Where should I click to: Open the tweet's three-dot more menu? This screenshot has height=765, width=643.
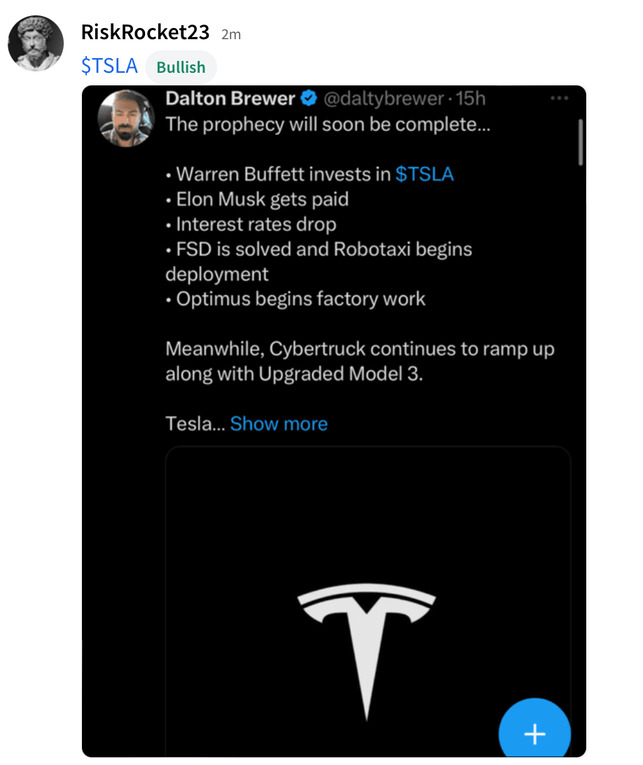(559, 98)
